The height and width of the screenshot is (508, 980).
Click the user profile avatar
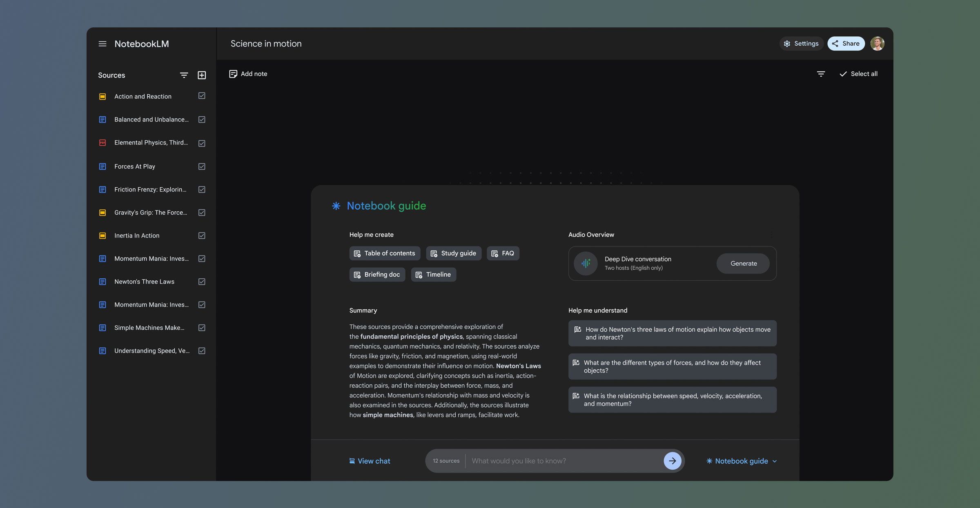click(x=877, y=44)
